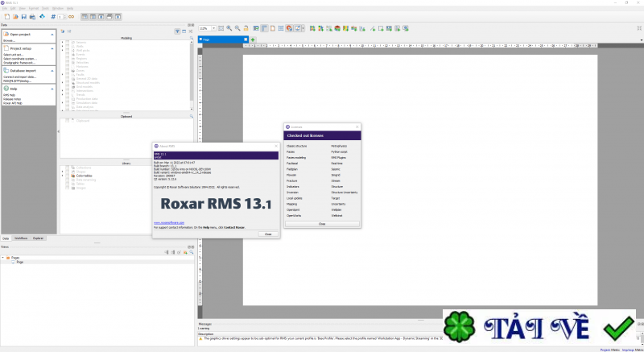
Task: Create a new project with toolbar icon
Action: point(7,17)
